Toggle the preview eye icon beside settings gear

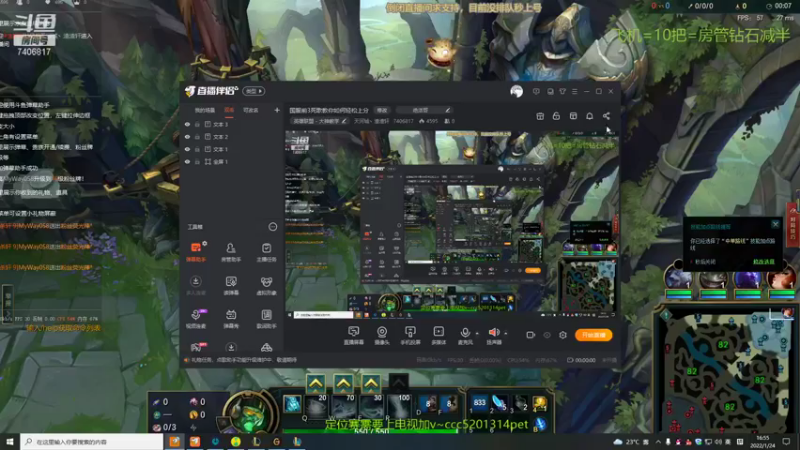coord(547,335)
